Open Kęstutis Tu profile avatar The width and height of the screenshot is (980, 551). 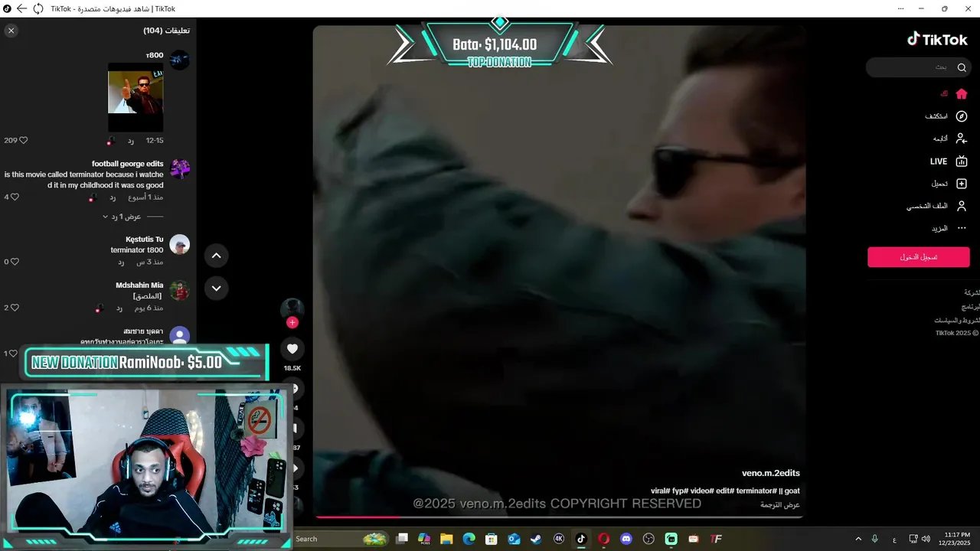(179, 244)
